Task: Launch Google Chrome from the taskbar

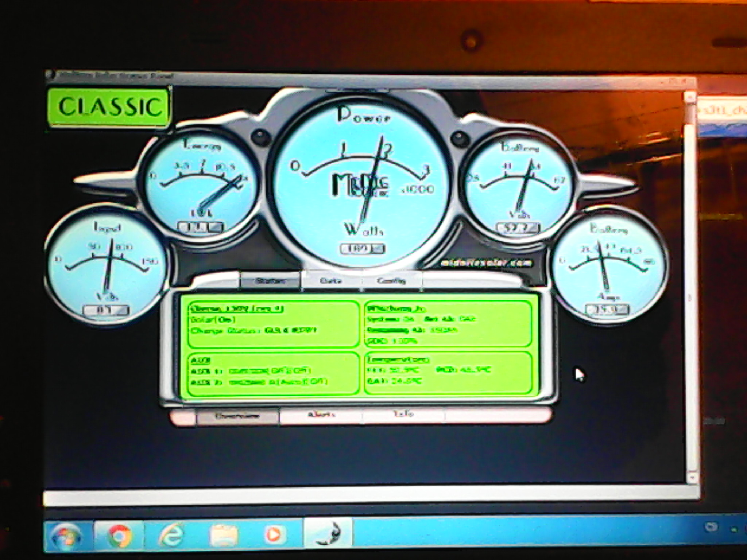Action: [120, 535]
